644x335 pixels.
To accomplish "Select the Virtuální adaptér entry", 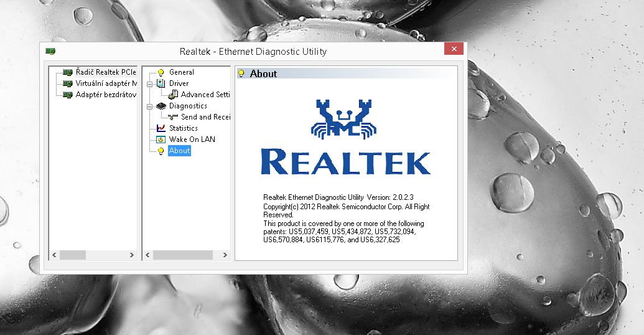I will click(x=106, y=83).
